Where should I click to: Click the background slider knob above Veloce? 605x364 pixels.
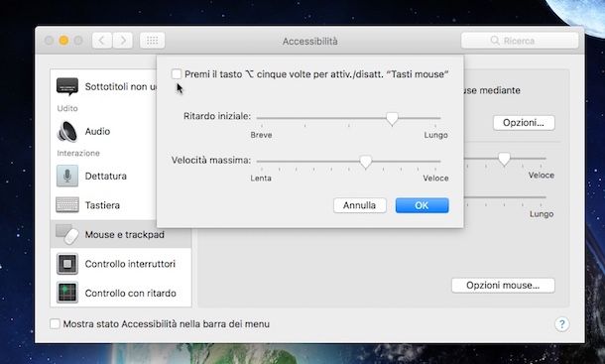click(504, 159)
